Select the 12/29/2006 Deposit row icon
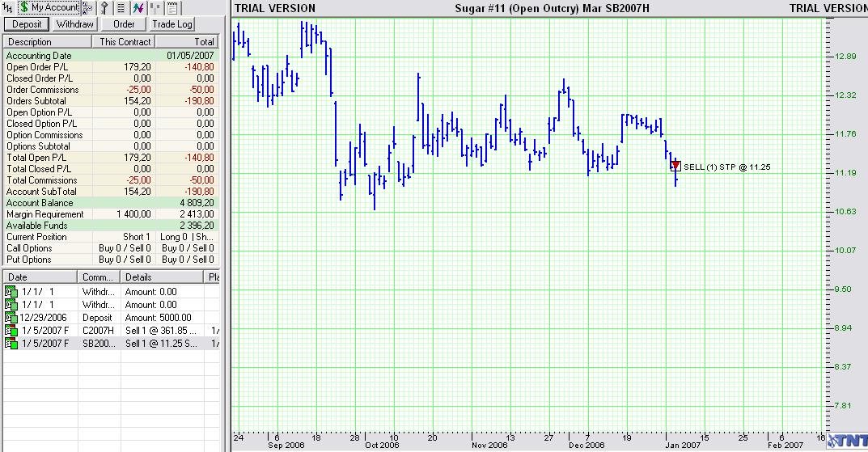This screenshot has height=452, width=868. [11, 318]
